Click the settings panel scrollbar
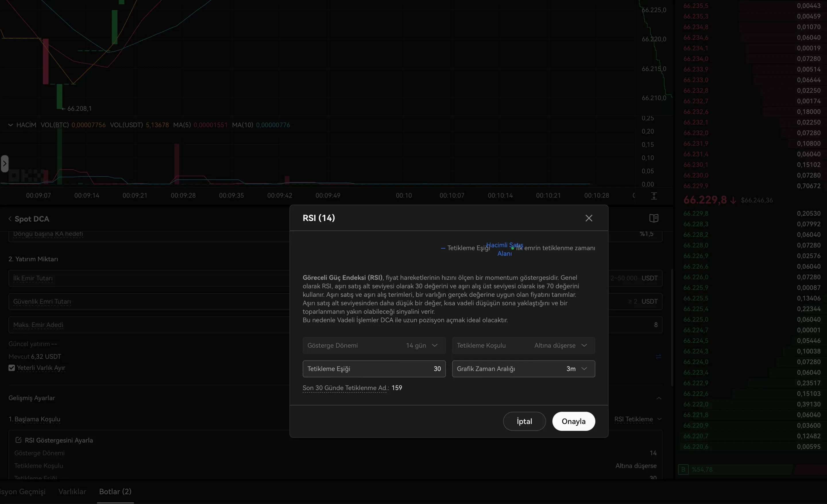This screenshot has width=827, height=504. [x=672, y=327]
